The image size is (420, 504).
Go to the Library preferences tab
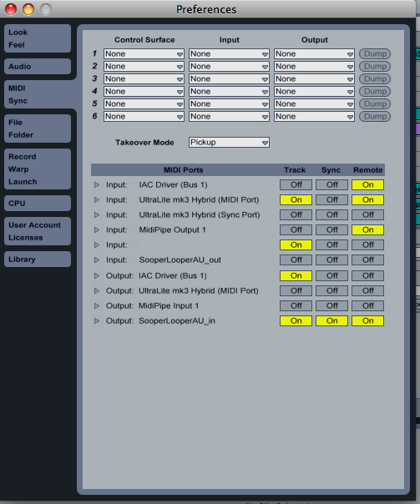point(38,259)
